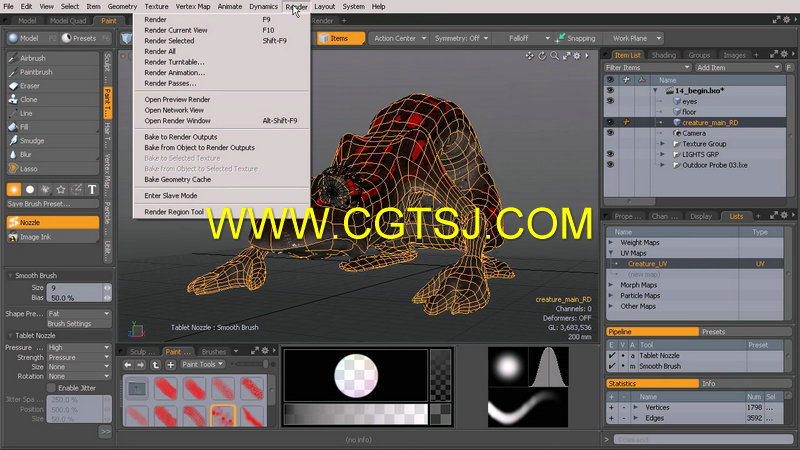Open Add Item dropdown
This screenshot has width=800, height=450.
pyautogui.click(x=737, y=67)
